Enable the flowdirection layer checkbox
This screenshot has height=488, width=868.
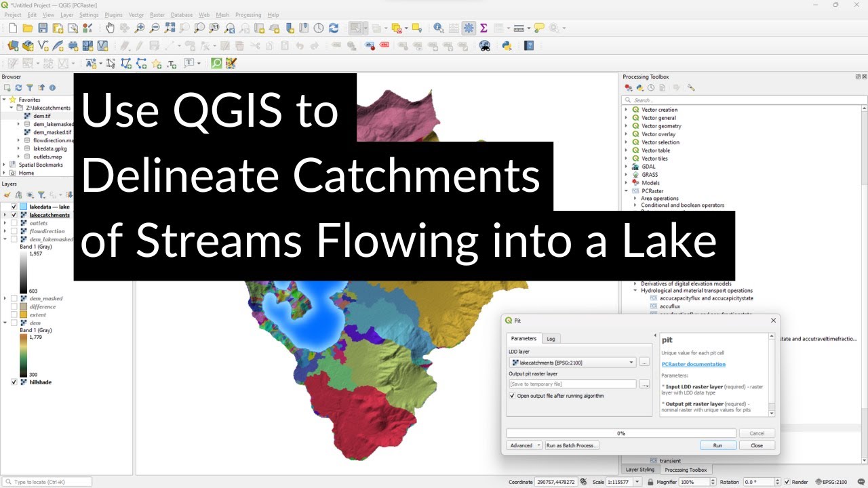[14, 231]
